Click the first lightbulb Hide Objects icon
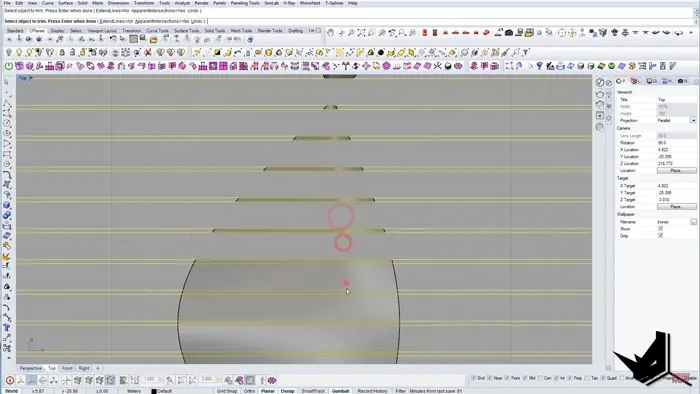Image resolution: width=700 pixels, height=394 pixels. [x=8, y=53]
